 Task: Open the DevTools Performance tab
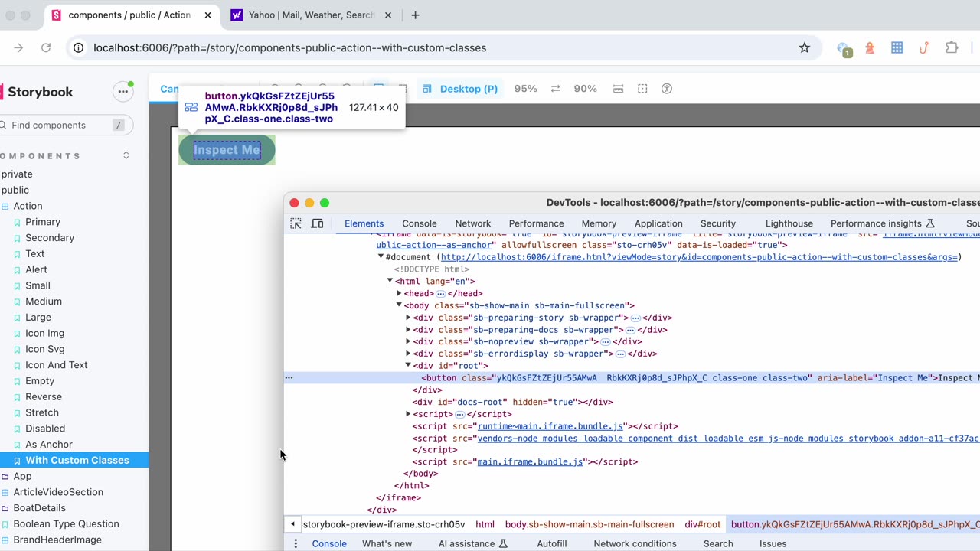[x=536, y=223]
